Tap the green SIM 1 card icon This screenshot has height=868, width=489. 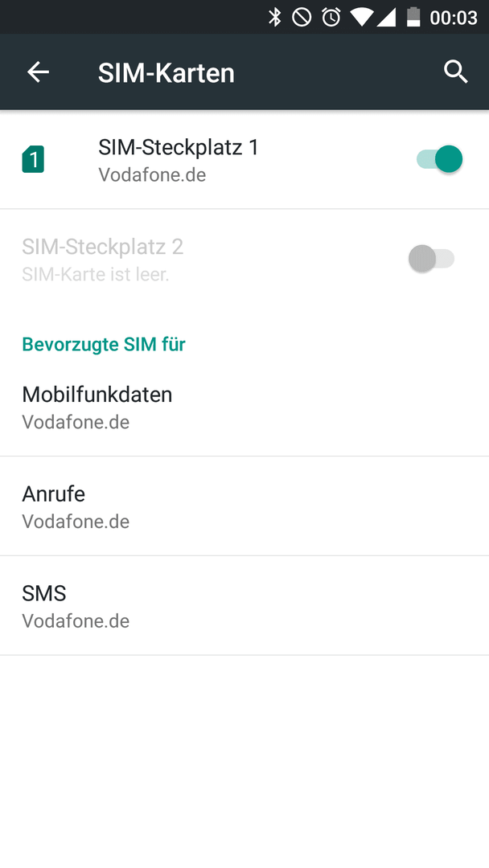click(x=33, y=159)
